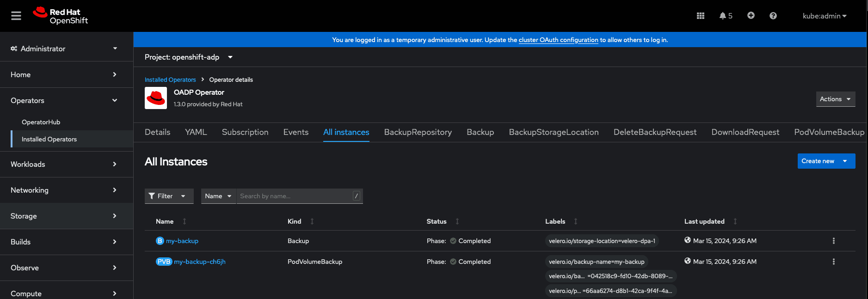
Task: Sort table by Kind column arrows
Action: (312, 221)
